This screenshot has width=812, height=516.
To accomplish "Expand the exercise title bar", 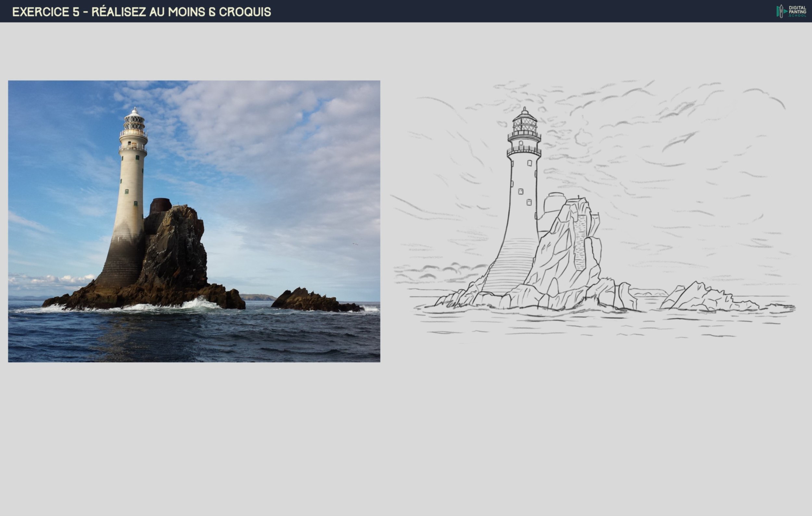I will tap(142, 11).
